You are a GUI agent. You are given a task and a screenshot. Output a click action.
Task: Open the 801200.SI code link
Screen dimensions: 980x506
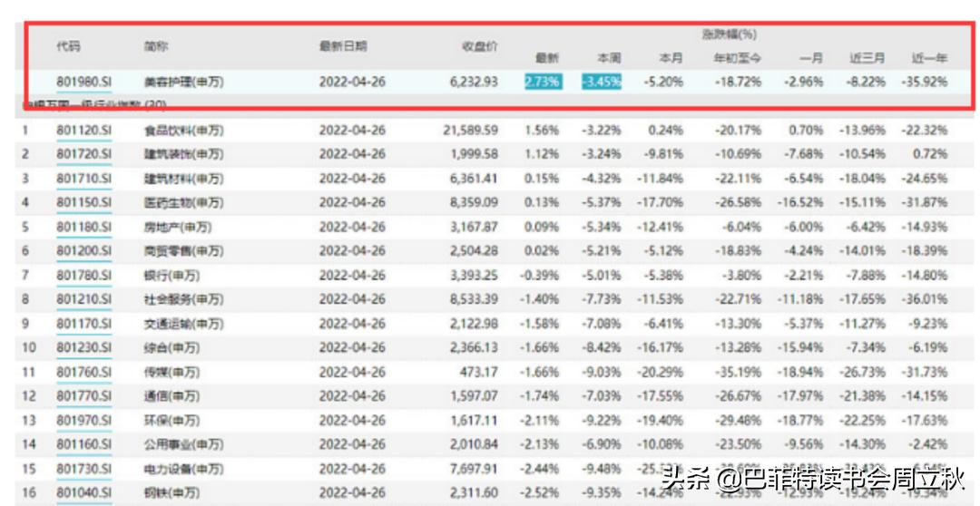pyautogui.click(x=83, y=251)
